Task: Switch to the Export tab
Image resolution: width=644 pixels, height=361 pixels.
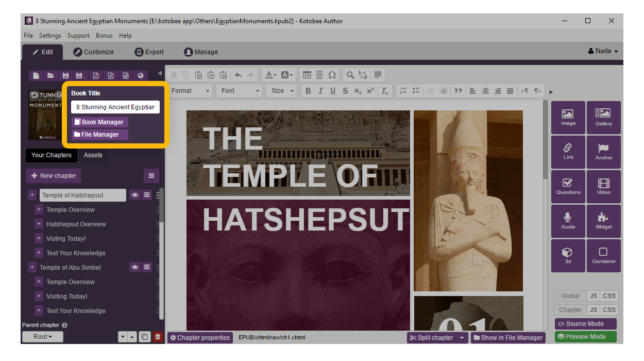Action: [x=149, y=52]
